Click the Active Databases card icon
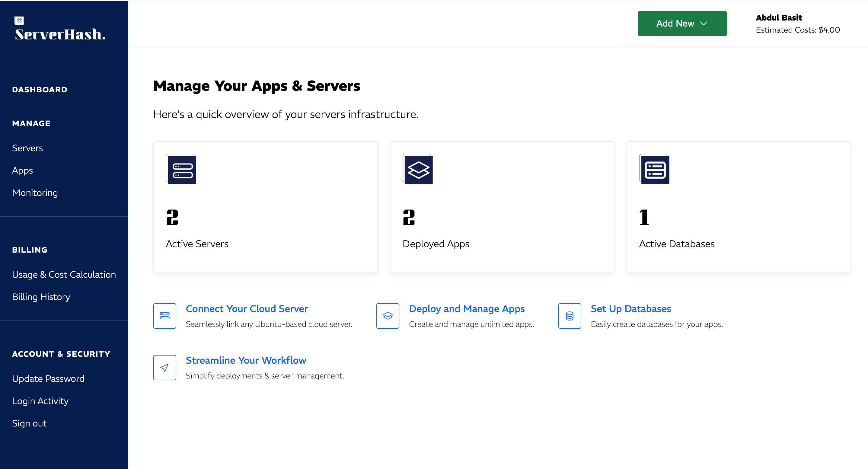This screenshot has width=868, height=469. coord(654,169)
